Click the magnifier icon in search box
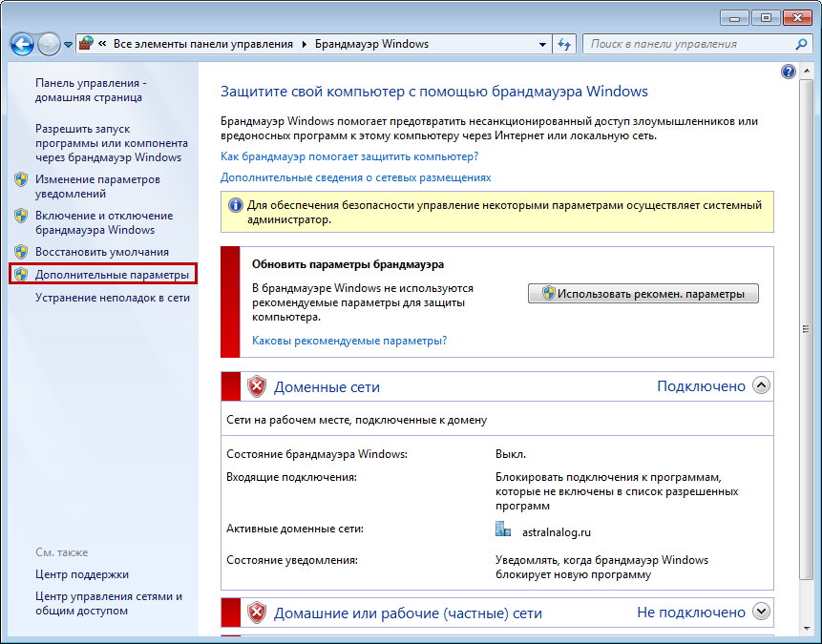Viewport: 822px width, 644px height. click(x=802, y=44)
